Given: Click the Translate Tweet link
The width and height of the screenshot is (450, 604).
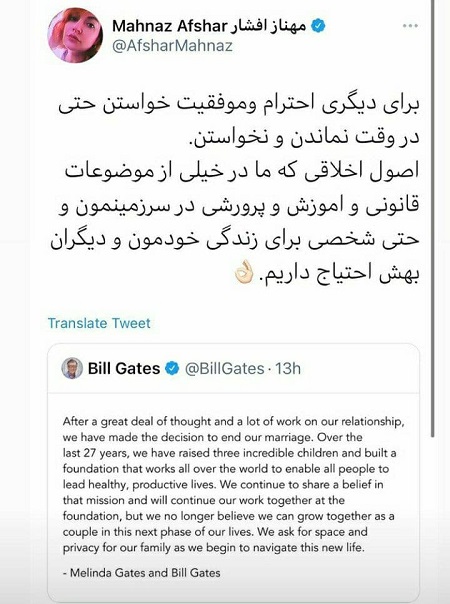Looking at the screenshot, I should point(99,323).
